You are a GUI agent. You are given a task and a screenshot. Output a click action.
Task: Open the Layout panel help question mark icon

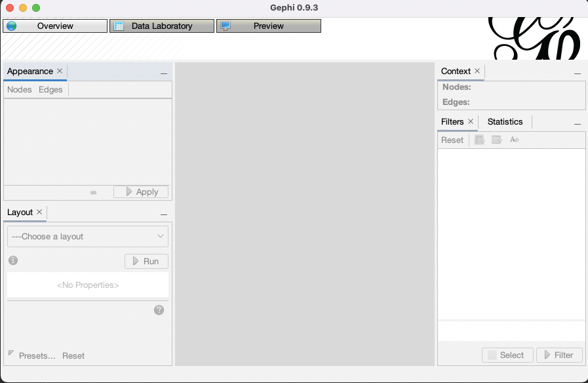(x=159, y=310)
